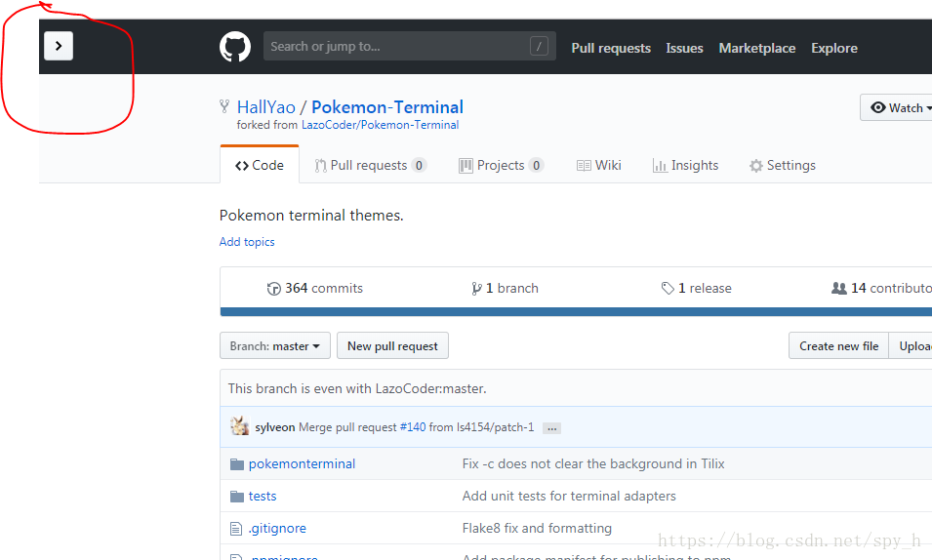The height and width of the screenshot is (560, 932).
Task: Open Pull requests in top navigation
Action: [611, 48]
